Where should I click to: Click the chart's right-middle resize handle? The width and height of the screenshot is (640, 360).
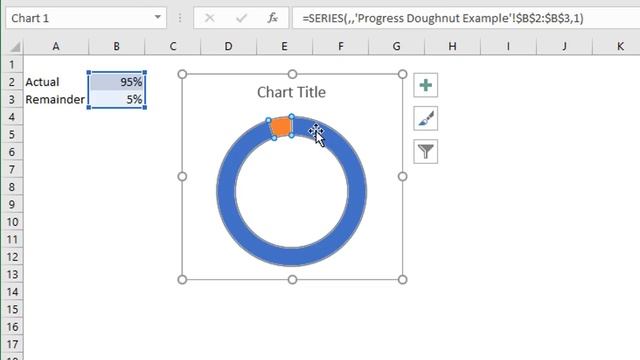point(402,176)
